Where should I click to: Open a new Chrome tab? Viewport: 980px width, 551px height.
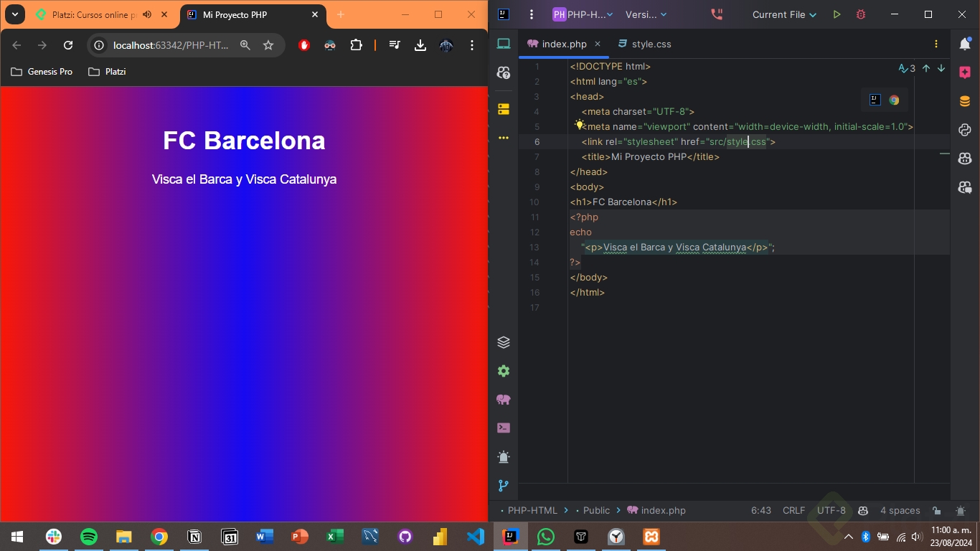(x=341, y=14)
